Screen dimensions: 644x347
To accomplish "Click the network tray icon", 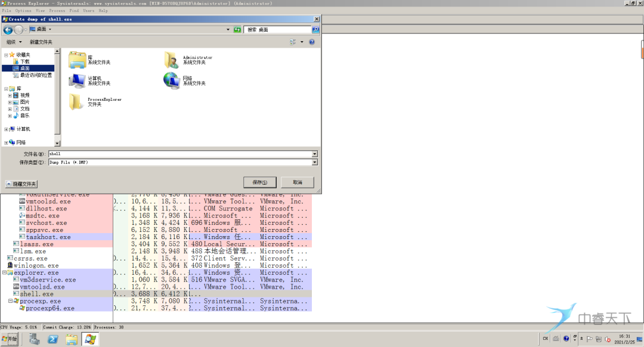I will coord(599,339).
